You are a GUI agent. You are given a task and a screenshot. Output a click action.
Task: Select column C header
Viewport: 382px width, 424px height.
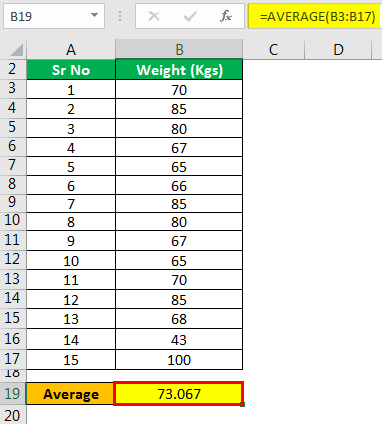point(273,50)
